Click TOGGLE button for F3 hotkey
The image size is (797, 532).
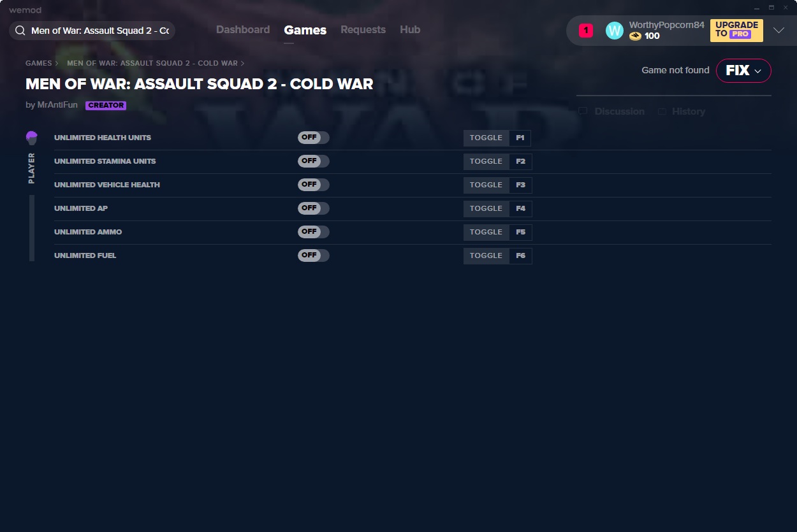(486, 185)
